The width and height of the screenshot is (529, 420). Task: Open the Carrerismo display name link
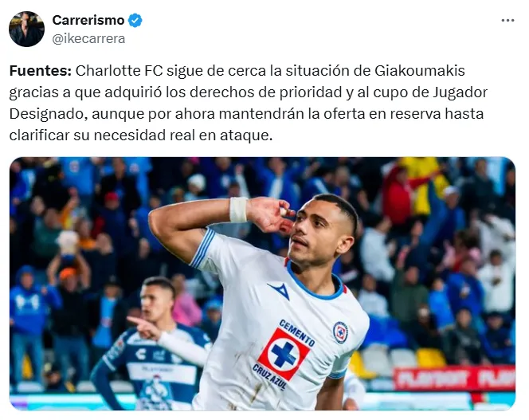tap(88, 20)
